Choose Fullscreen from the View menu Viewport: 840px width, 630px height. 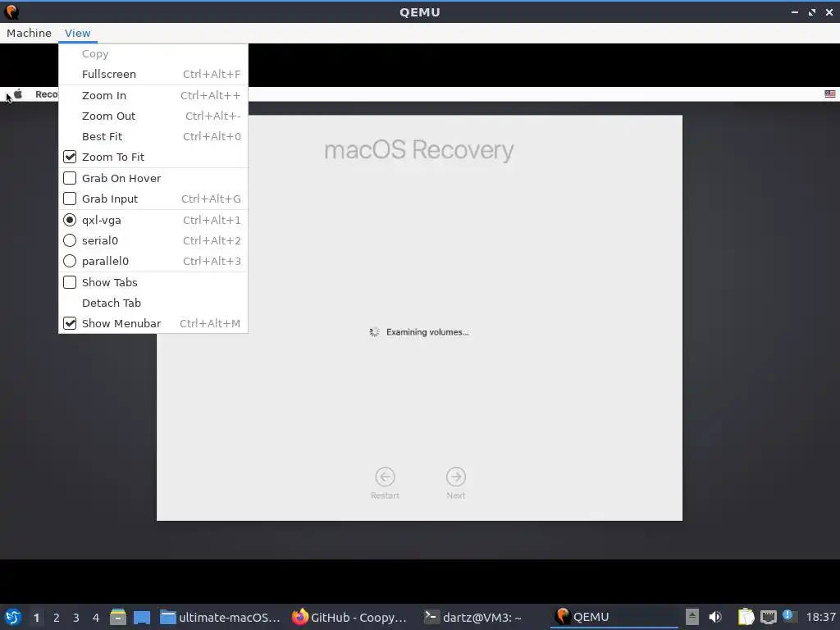pos(153,74)
